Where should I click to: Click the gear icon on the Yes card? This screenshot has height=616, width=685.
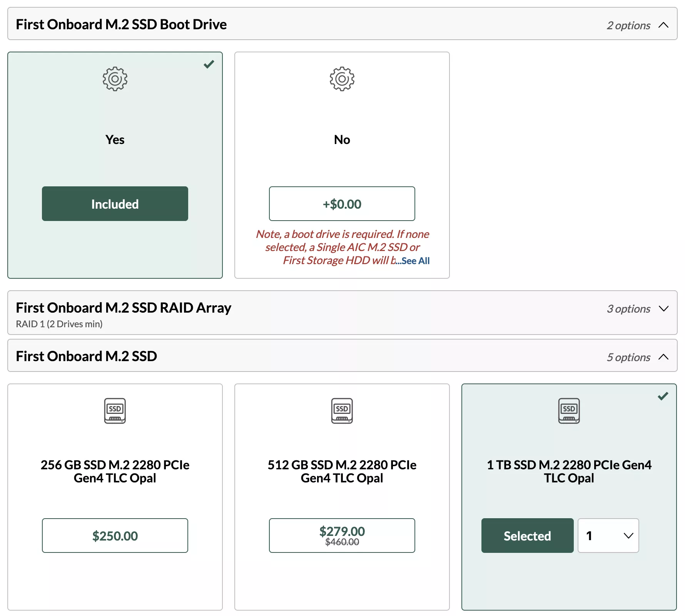(115, 79)
